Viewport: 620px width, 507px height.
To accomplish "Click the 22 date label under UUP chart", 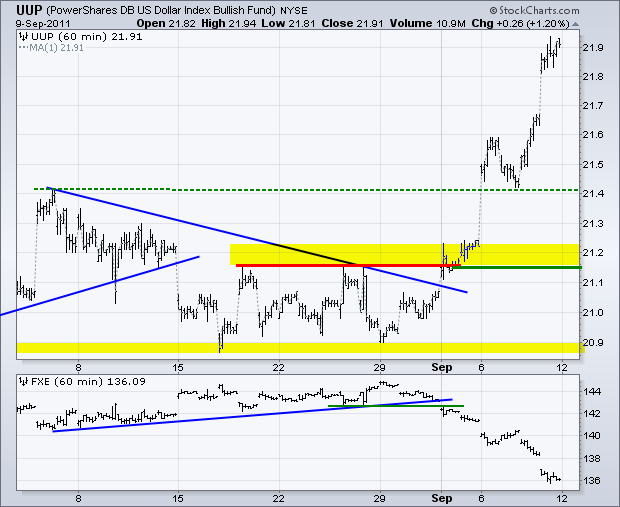I will [x=279, y=367].
